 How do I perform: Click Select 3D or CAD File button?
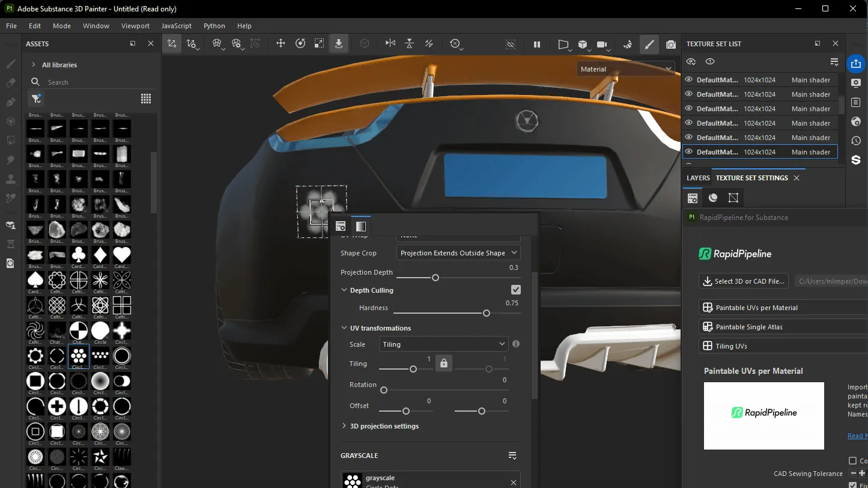tap(744, 281)
